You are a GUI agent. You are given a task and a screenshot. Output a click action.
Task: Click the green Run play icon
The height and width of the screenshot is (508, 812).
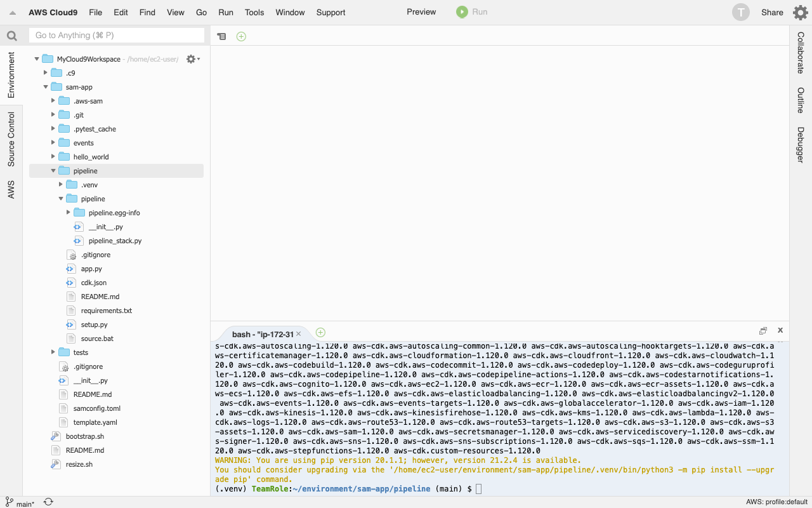[462, 12]
